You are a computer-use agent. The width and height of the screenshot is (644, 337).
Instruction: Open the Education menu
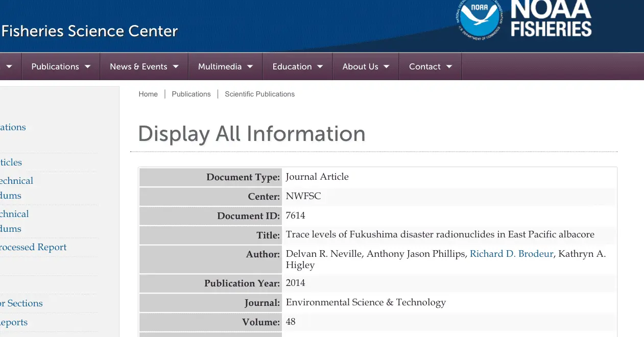point(297,67)
